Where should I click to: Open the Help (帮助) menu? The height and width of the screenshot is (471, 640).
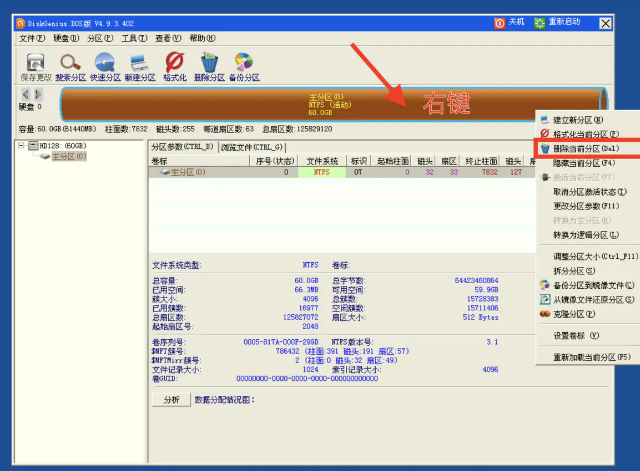tap(202, 38)
